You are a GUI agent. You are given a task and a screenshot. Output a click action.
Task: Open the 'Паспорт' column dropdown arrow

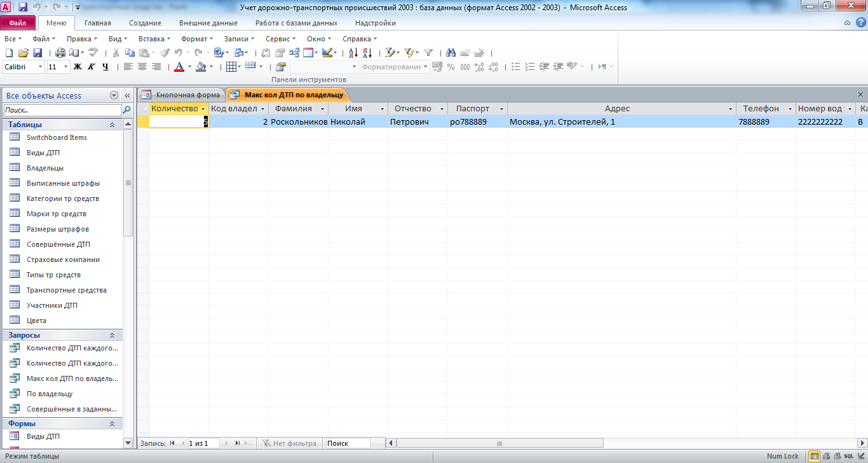pos(501,109)
